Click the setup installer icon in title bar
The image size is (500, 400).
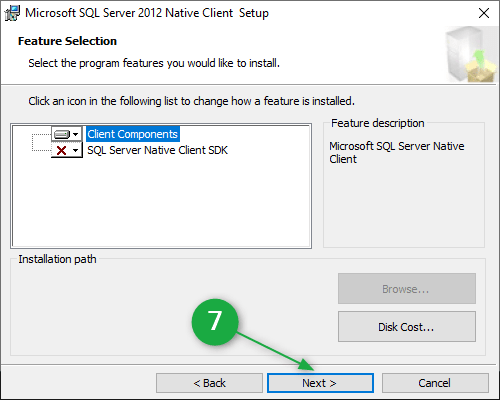coord(12,13)
